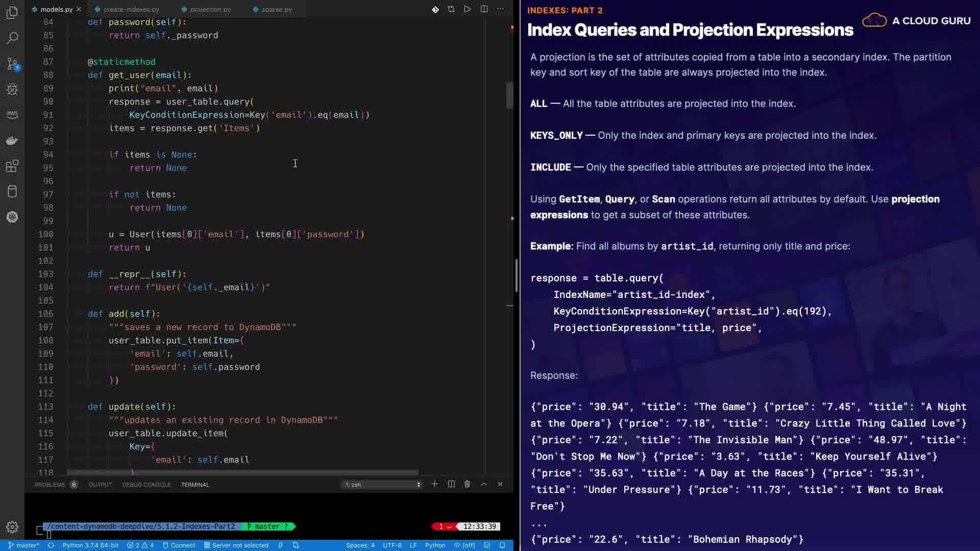The width and height of the screenshot is (980, 551).
Task: Open editor More Actions ellipsis menu
Action: [x=500, y=9]
